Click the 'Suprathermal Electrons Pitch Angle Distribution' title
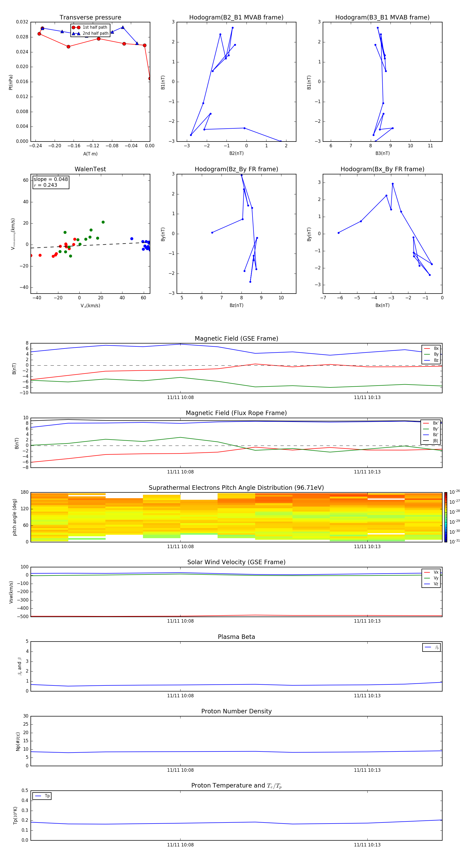Image resolution: width=473 pixels, height=868 pixels. pyautogui.click(x=236, y=488)
